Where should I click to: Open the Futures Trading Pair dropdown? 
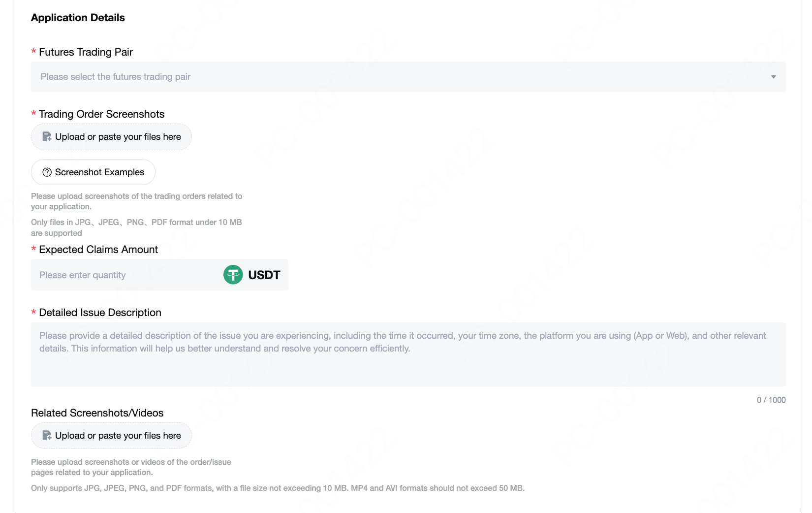(408, 77)
